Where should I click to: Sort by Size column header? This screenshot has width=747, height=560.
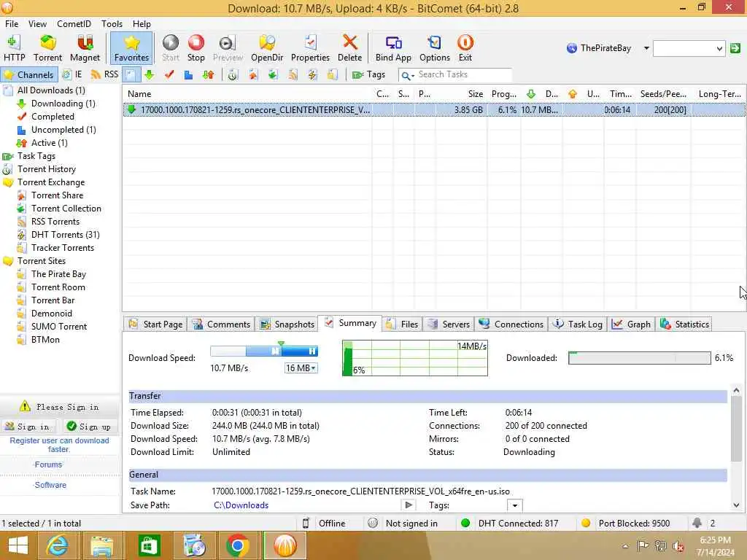point(475,94)
